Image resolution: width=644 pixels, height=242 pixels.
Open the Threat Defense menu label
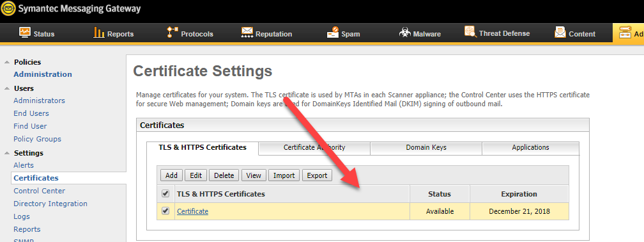pyautogui.click(x=504, y=33)
